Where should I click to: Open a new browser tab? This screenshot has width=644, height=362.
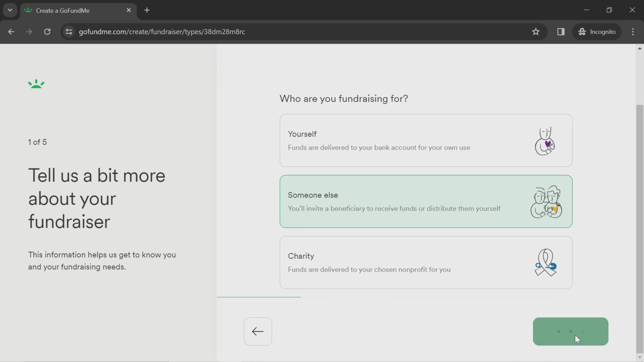147,10
